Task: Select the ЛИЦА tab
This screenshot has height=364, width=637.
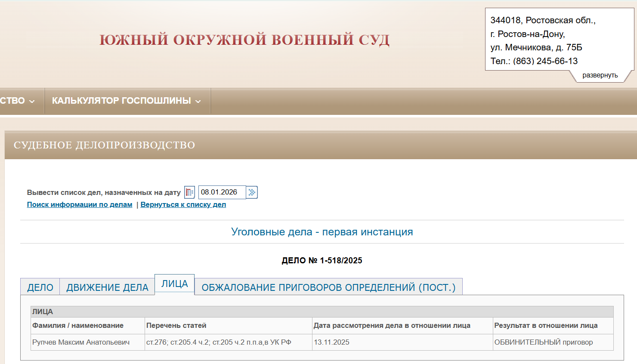Action: (174, 284)
